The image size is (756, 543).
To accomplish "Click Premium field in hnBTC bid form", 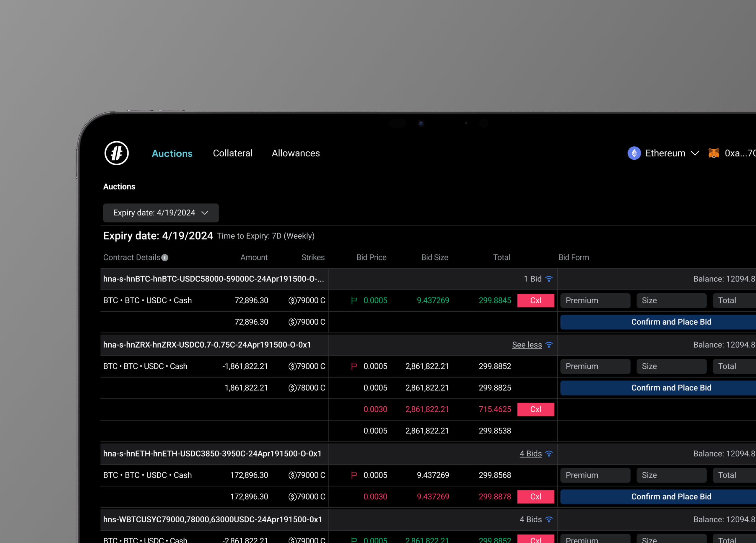I will coord(595,300).
